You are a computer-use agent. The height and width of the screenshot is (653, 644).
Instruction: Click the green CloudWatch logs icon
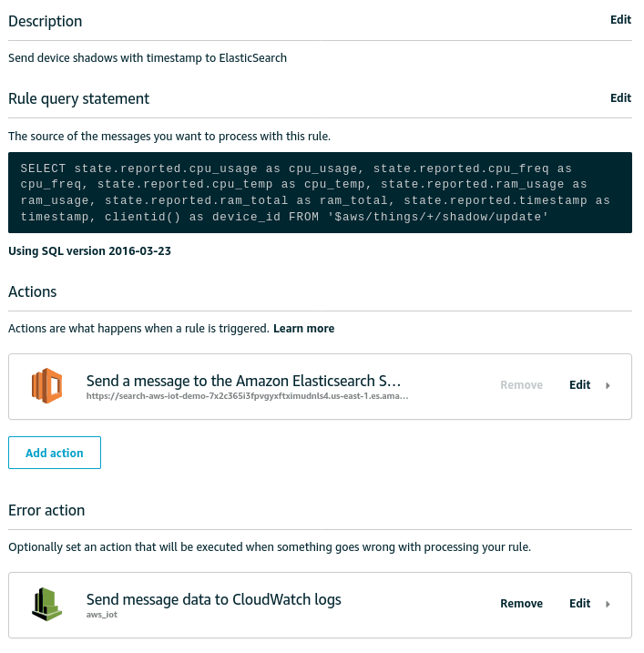point(46,604)
